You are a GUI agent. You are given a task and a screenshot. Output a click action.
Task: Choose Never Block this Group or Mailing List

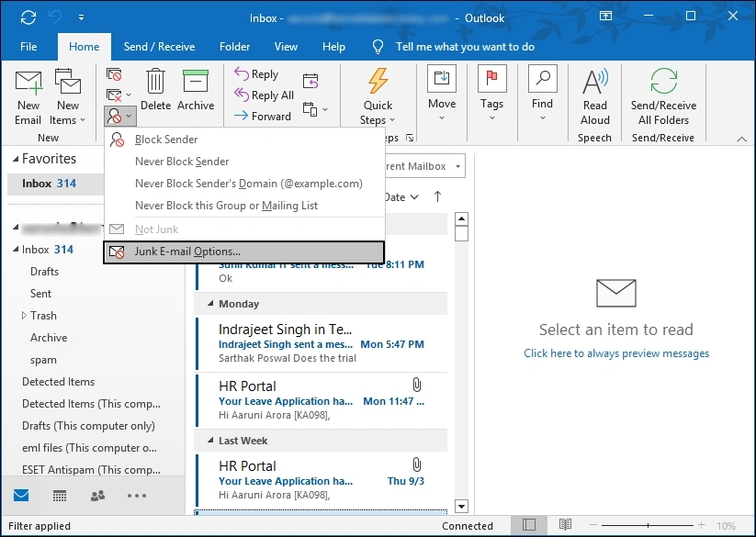point(244,206)
